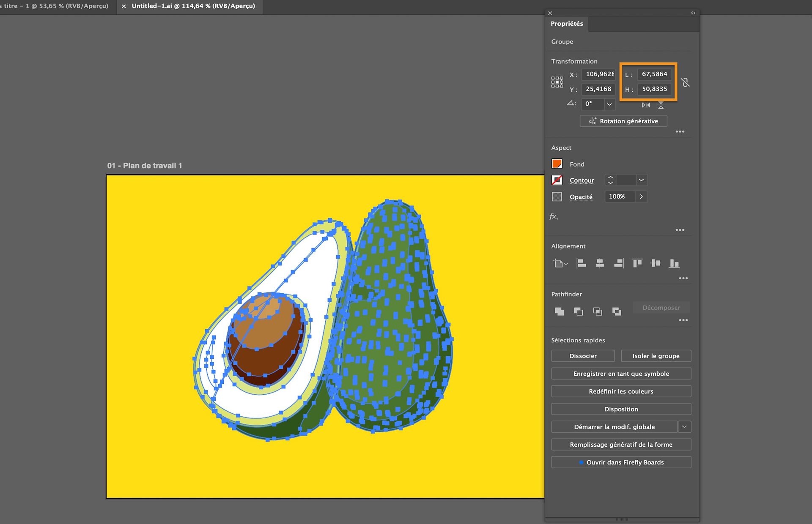Click Remplissage génératif de la forme

[x=621, y=445]
